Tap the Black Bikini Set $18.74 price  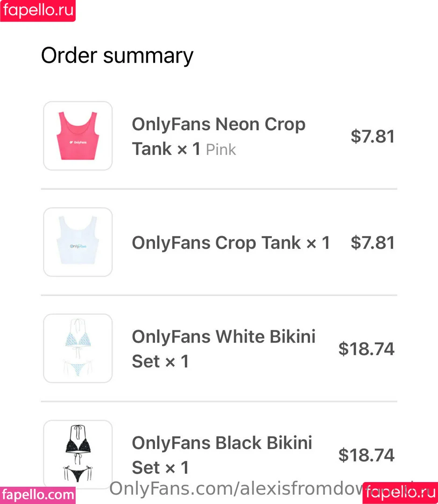click(x=367, y=455)
